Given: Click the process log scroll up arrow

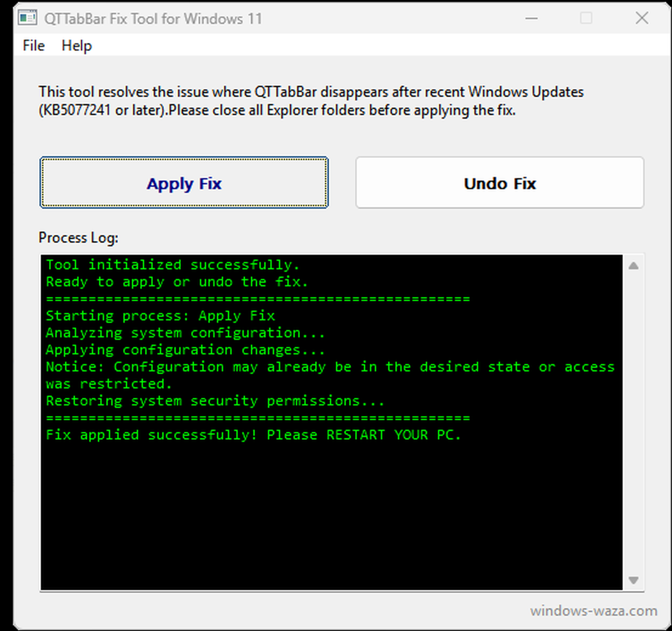Looking at the screenshot, I should pos(633,266).
